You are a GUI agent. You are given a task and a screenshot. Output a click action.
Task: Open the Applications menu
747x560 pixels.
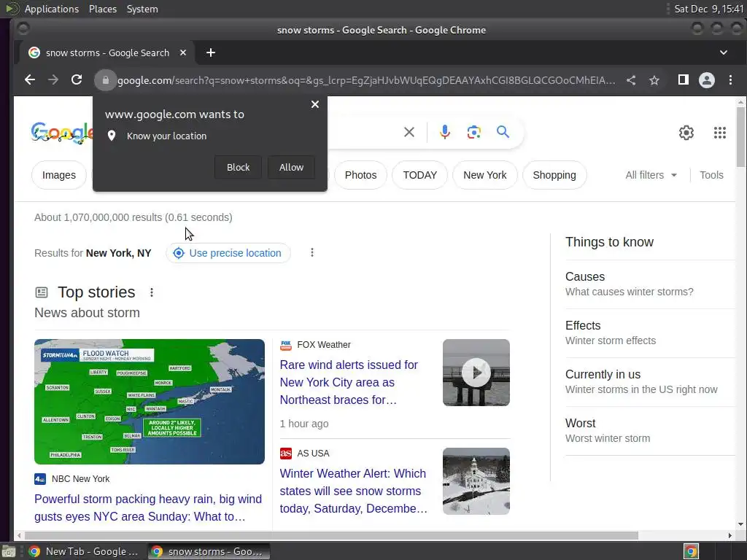(x=52, y=9)
